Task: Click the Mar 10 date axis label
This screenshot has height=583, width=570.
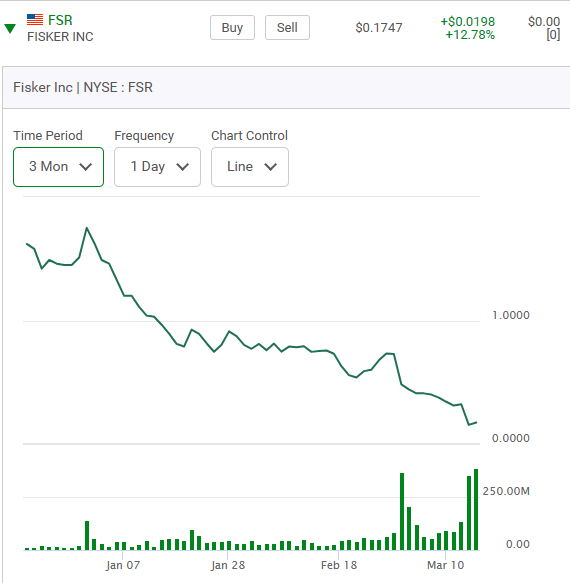Action: tap(445, 565)
